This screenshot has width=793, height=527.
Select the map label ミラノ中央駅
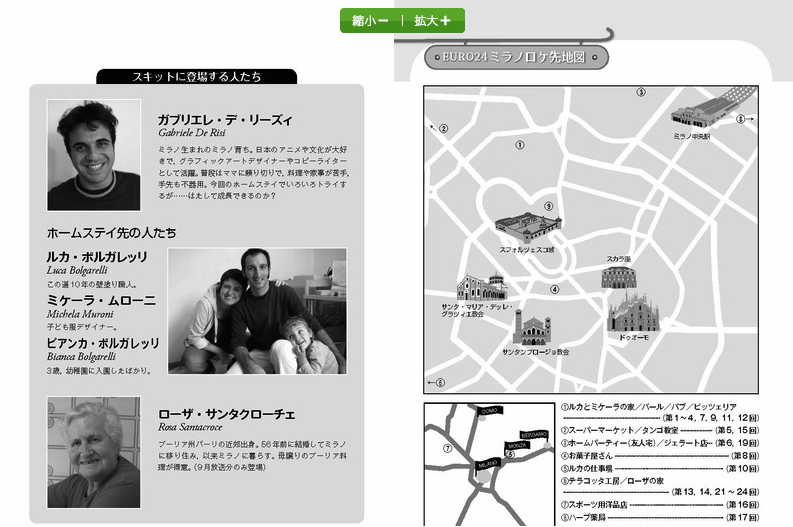(x=691, y=136)
